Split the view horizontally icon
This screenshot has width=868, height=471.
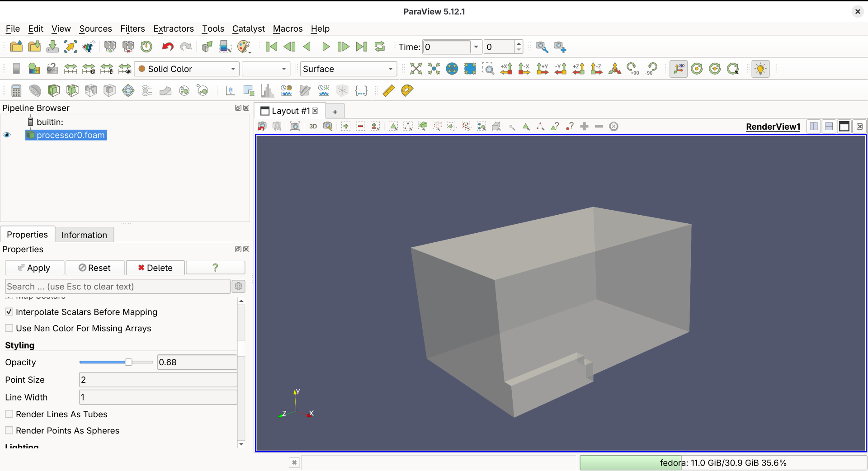(814, 127)
